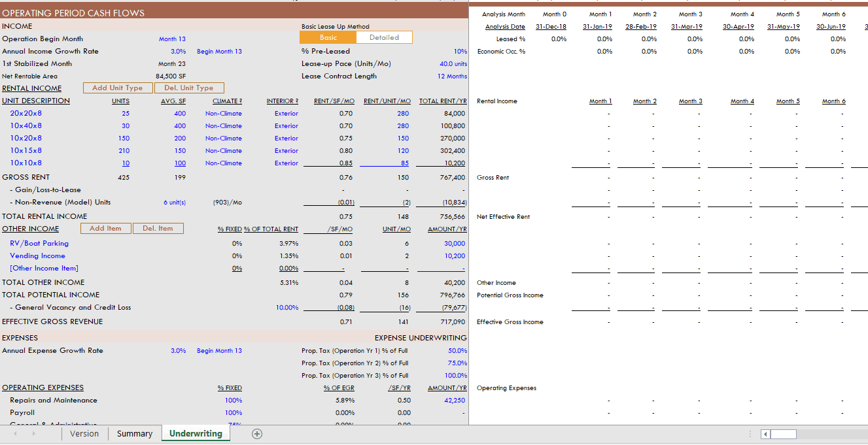Open Climate dropdown for 20x20x8 unit
Screen dimensions: 868x445
click(x=223, y=114)
